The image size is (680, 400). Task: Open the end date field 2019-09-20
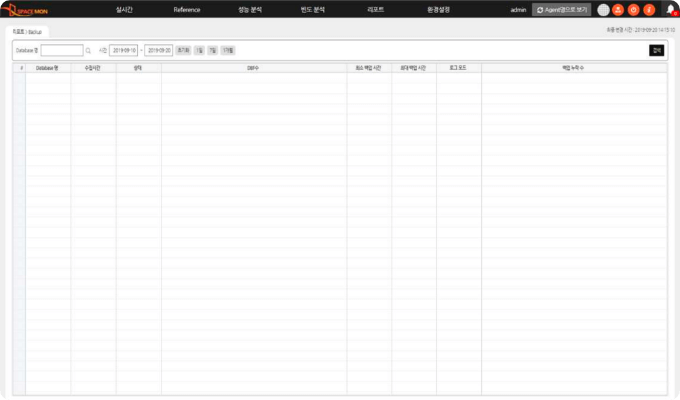click(x=159, y=50)
